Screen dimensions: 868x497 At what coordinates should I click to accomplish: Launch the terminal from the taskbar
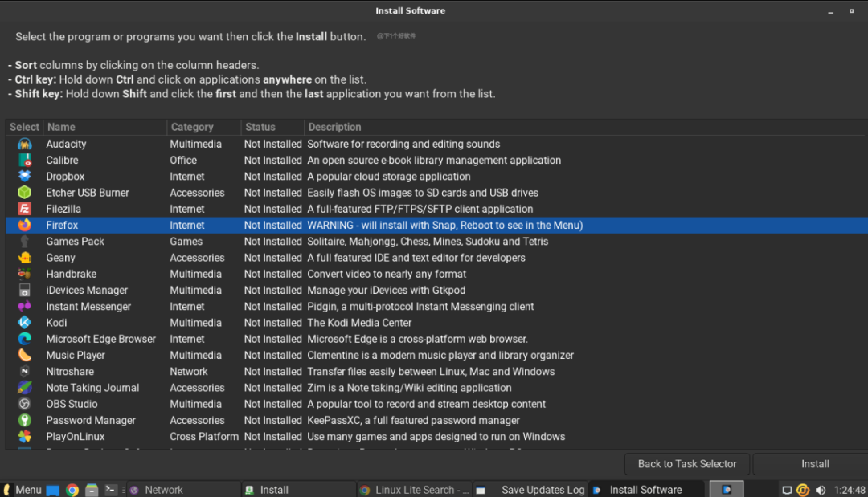click(x=113, y=489)
